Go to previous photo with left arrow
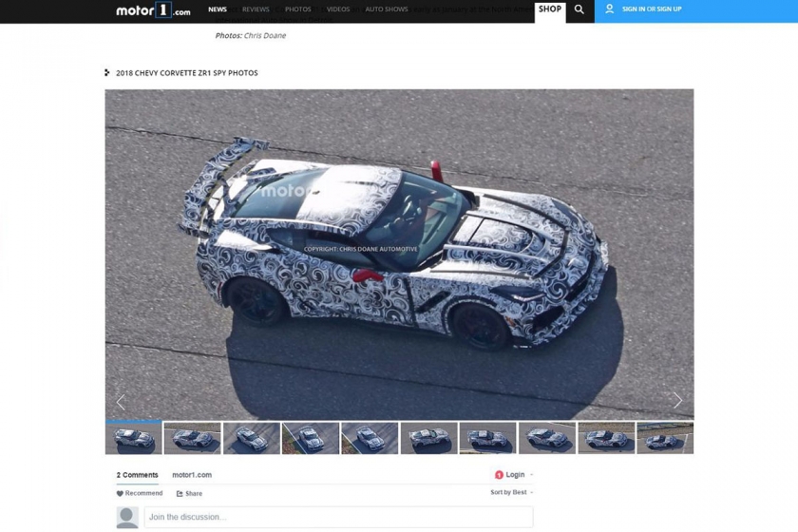 click(x=121, y=401)
